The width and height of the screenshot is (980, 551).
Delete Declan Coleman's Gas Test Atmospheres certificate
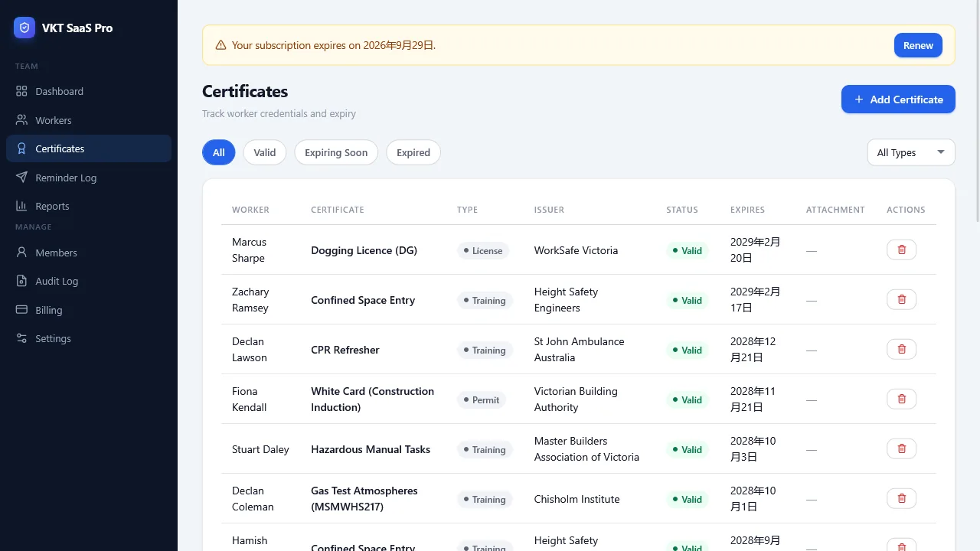[901, 498]
